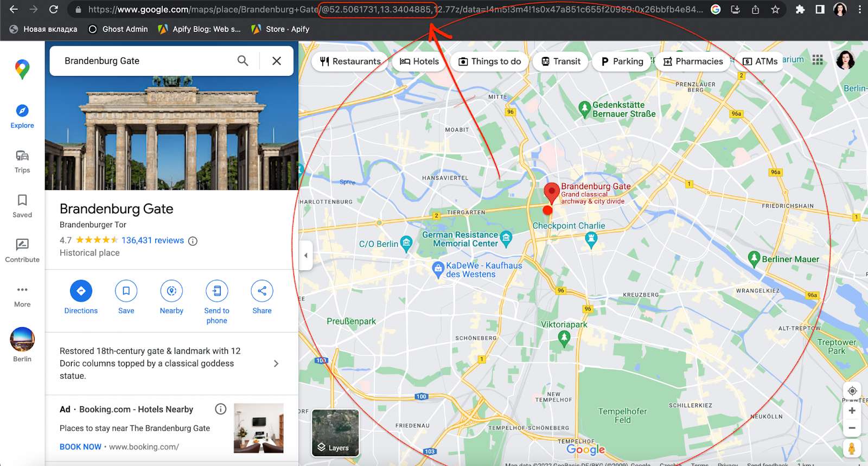Click the C/O Berlin museum marker
The height and width of the screenshot is (466, 868).
click(406, 243)
